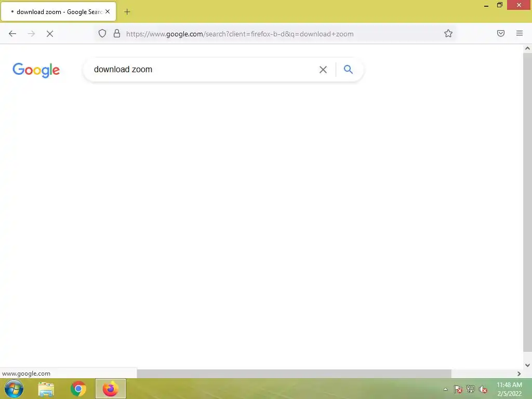Open the Action Center flag icon

(x=458, y=389)
